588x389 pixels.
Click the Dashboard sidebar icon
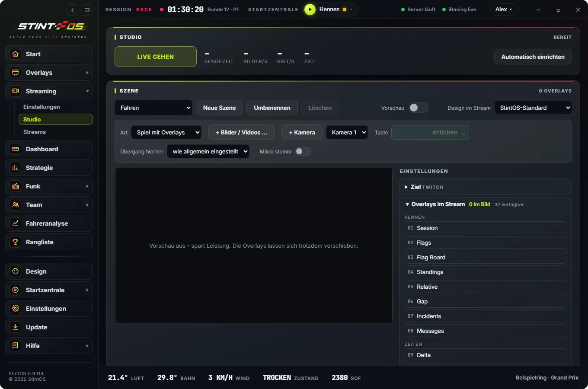[x=16, y=149]
